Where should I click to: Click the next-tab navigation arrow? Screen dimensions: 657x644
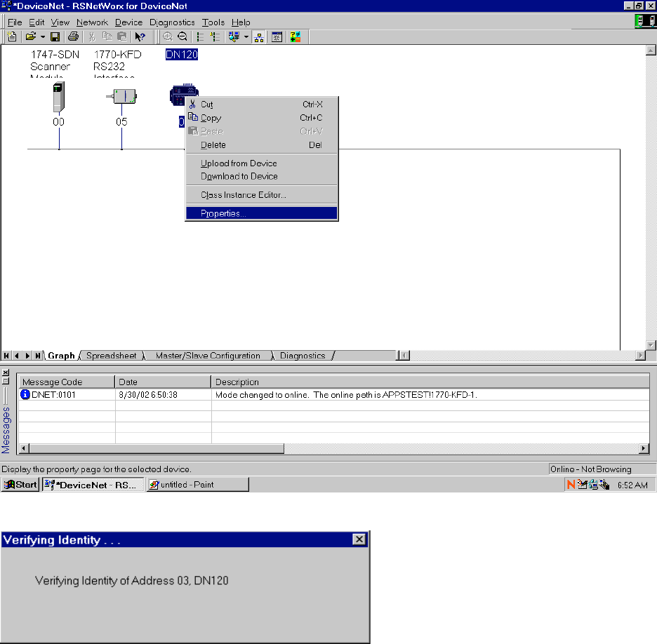pos(27,356)
